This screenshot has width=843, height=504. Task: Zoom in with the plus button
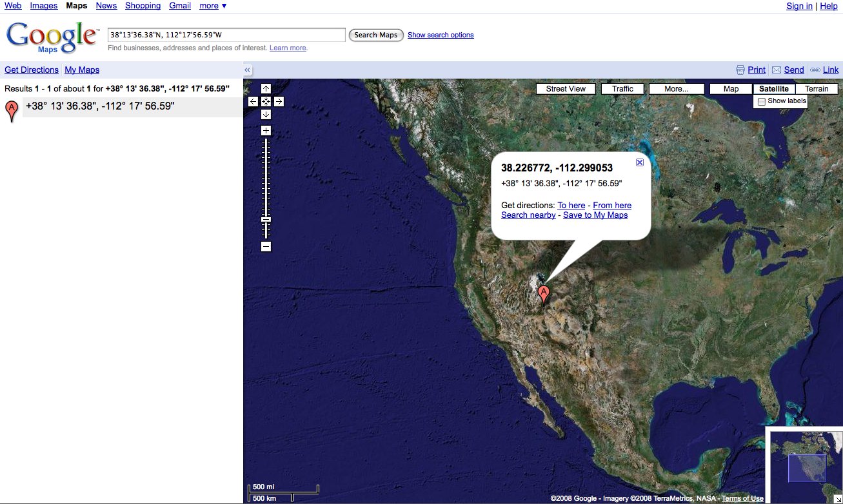click(266, 130)
